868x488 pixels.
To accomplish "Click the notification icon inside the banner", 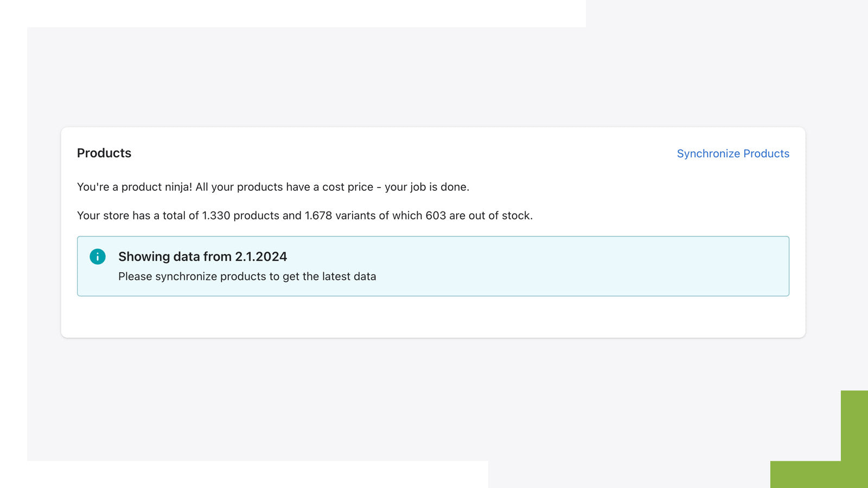I will pos(98,256).
